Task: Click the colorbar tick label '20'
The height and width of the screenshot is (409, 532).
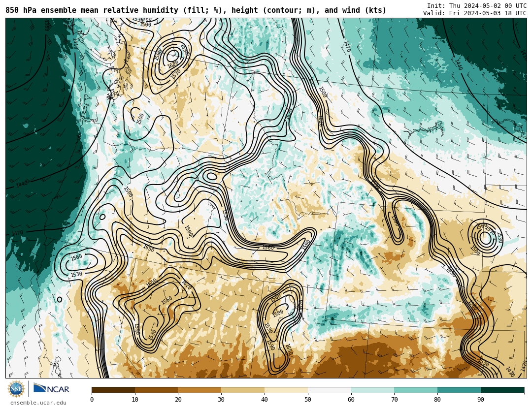Action: click(x=178, y=400)
